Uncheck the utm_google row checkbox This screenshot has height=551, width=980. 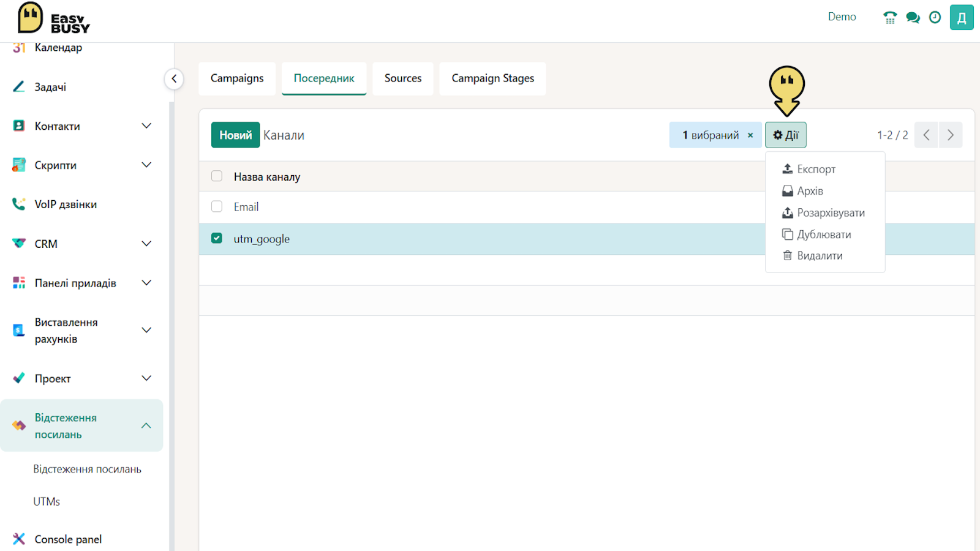[x=217, y=238]
